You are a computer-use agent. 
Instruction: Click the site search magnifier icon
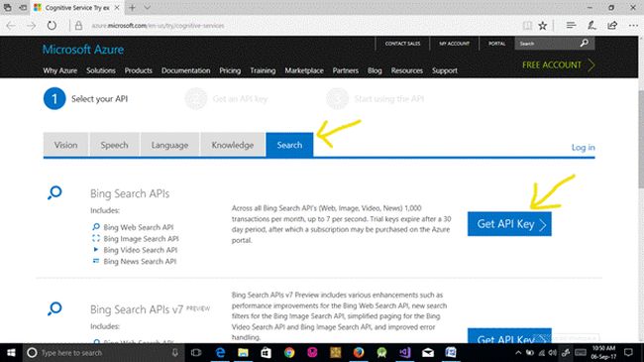pyautogui.click(x=584, y=43)
